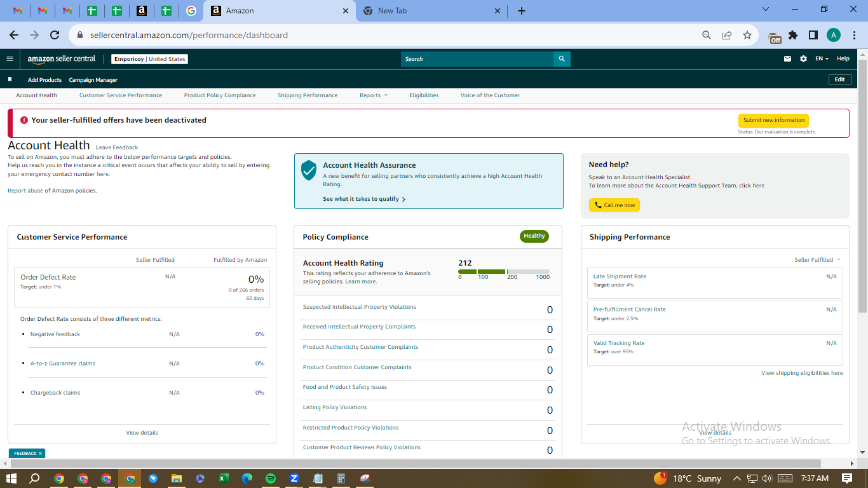Open the Windows notification center icon
The width and height of the screenshot is (868, 488).
tap(847, 478)
